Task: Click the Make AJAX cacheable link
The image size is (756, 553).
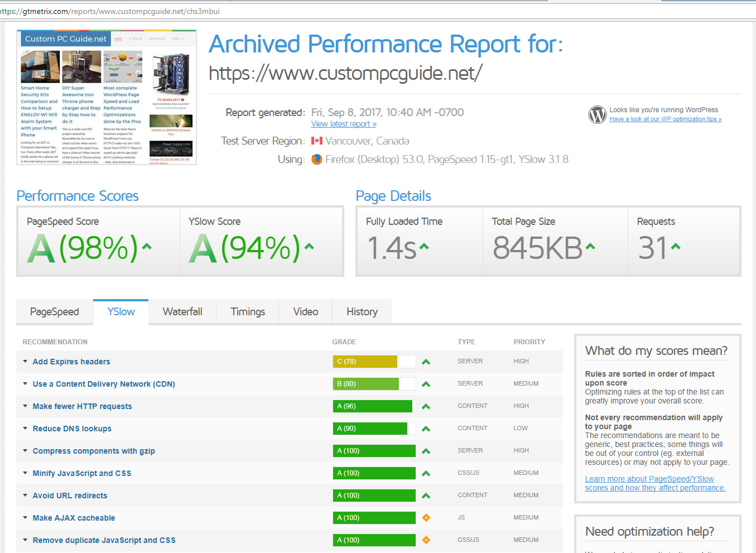Action: tap(74, 518)
